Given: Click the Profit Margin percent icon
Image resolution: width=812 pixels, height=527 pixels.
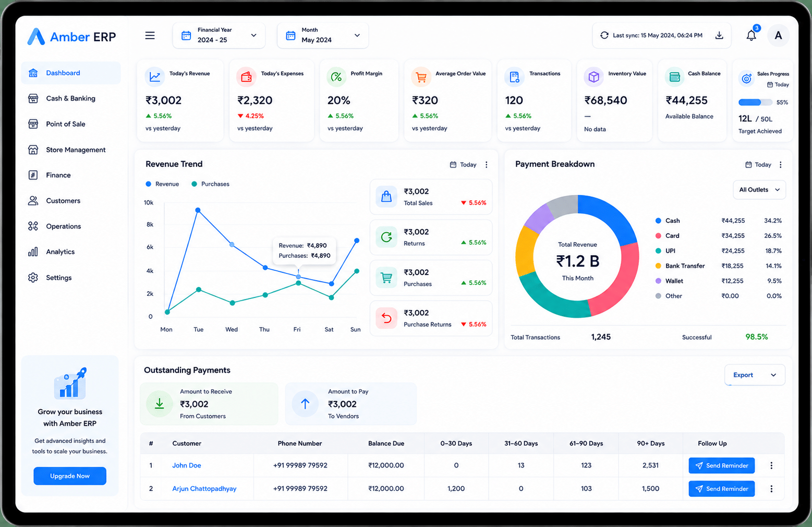Looking at the screenshot, I should [336, 77].
